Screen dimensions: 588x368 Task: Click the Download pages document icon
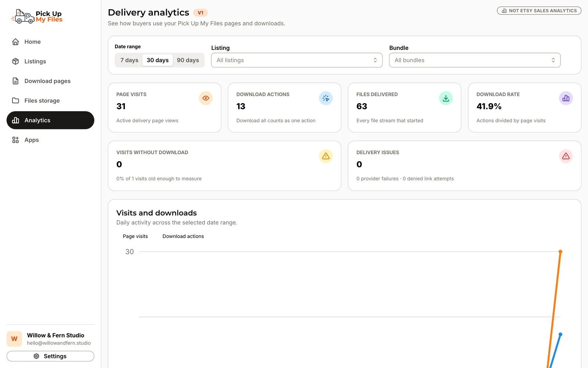coord(15,81)
